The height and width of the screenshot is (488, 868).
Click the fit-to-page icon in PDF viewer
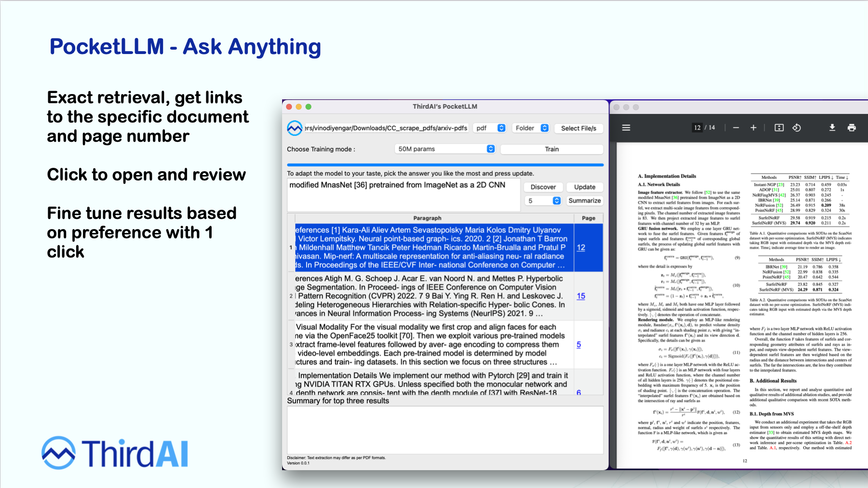click(779, 128)
